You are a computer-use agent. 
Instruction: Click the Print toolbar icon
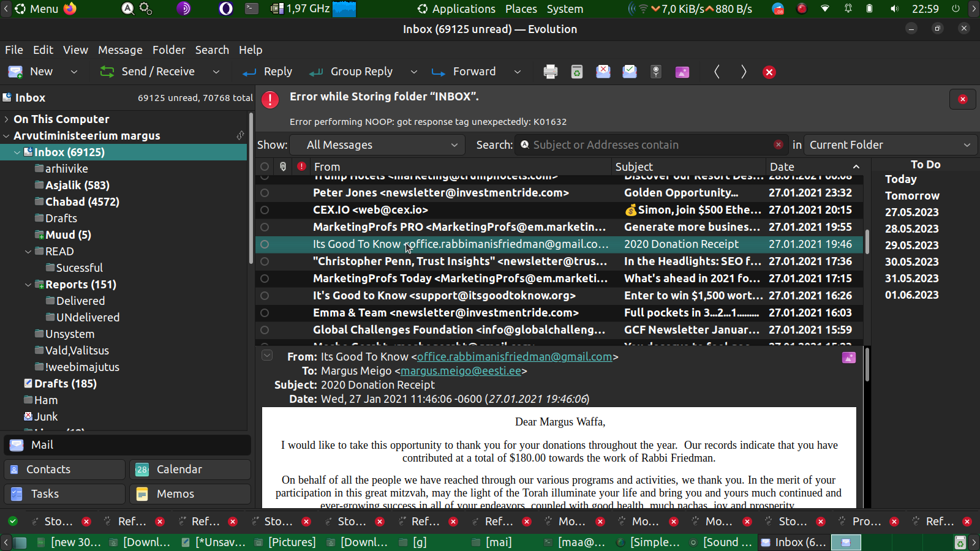tap(550, 72)
